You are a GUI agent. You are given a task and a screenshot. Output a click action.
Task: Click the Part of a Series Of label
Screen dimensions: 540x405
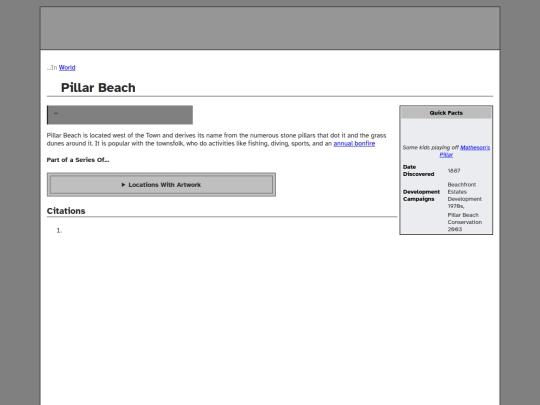78,160
